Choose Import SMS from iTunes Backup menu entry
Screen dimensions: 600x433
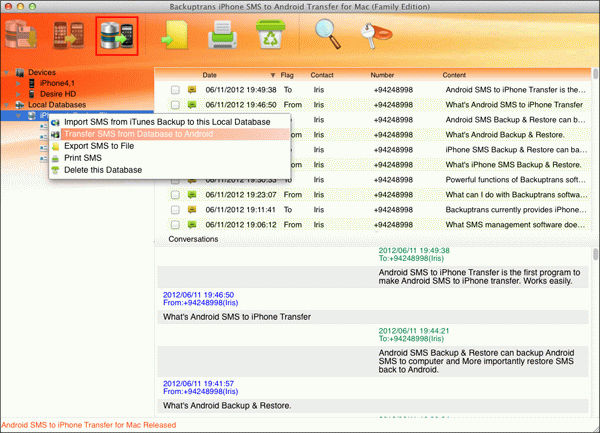(x=169, y=122)
